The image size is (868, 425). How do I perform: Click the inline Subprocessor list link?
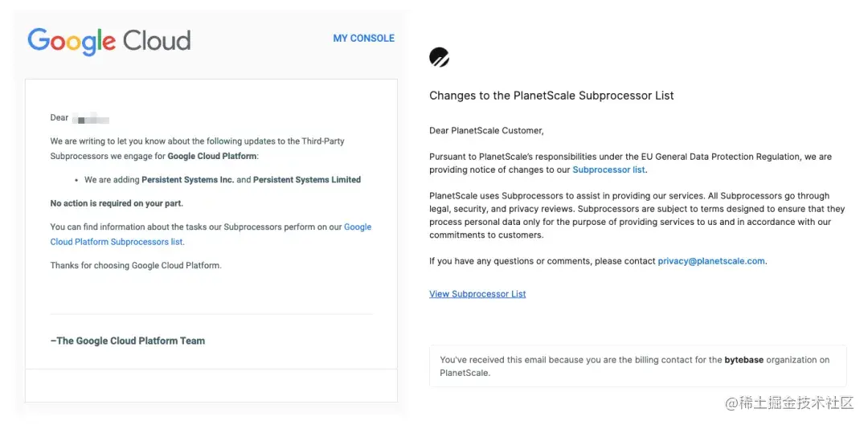[x=608, y=170]
